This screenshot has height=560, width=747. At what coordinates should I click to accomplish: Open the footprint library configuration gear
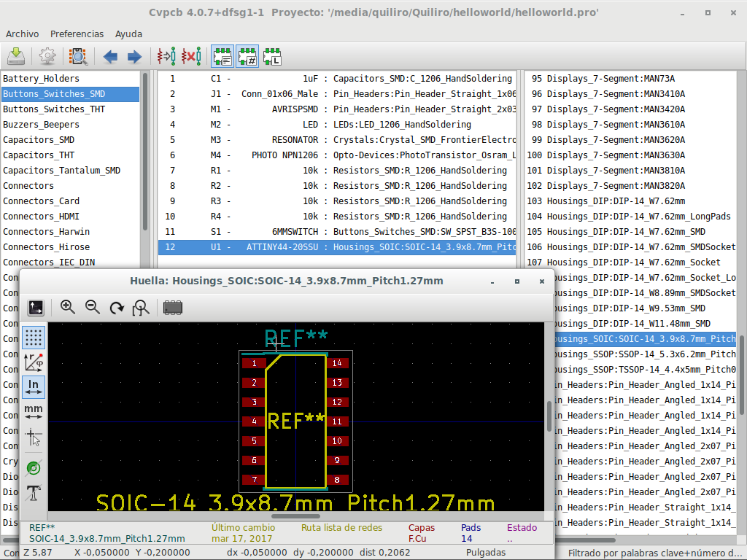click(x=47, y=56)
